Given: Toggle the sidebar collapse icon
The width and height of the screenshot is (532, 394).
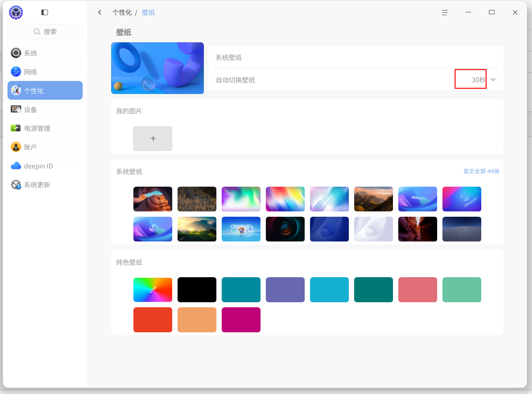Looking at the screenshot, I should coord(44,12).
